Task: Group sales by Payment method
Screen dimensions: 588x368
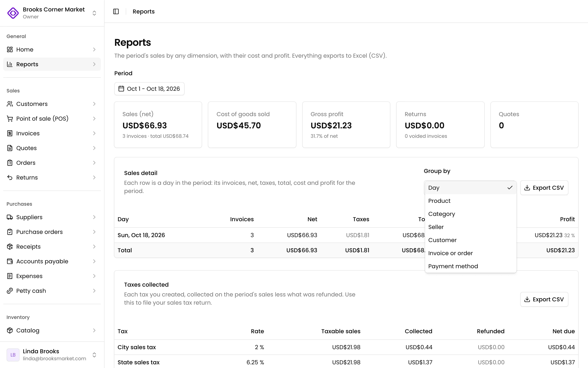Action: coord(470,266)
